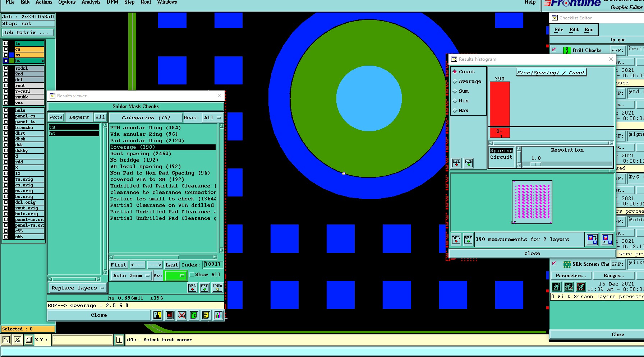The width and height of the screenshot is (644, 357).
Task: Click DEL icon next to measurements text
Action: (456, 240)
